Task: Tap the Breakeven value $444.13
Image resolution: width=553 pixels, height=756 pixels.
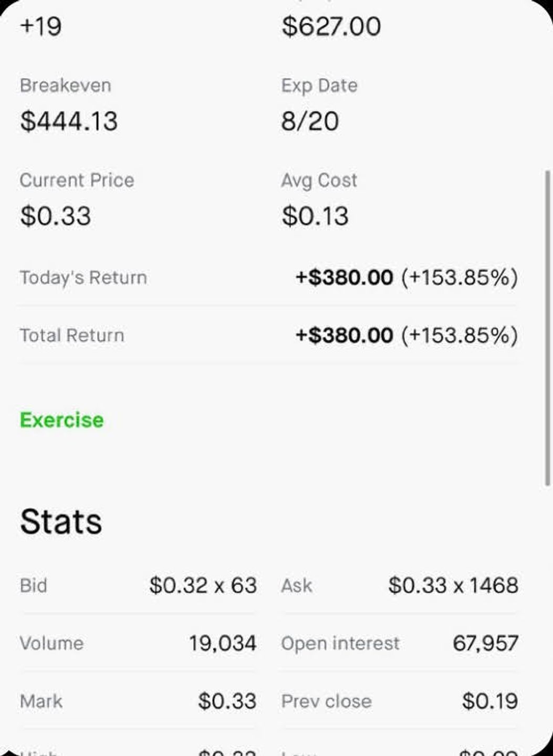Action: tap(69, 121)
